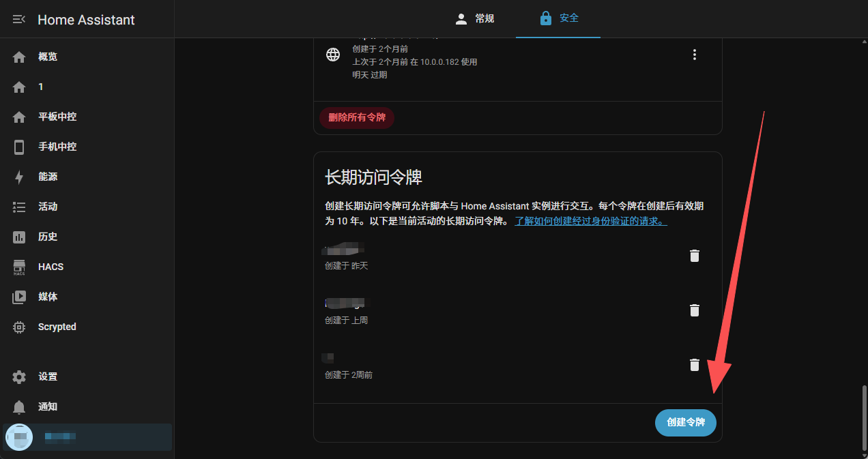Open the HACS panel
The image size is (868, 459).
tap(87, 267)
